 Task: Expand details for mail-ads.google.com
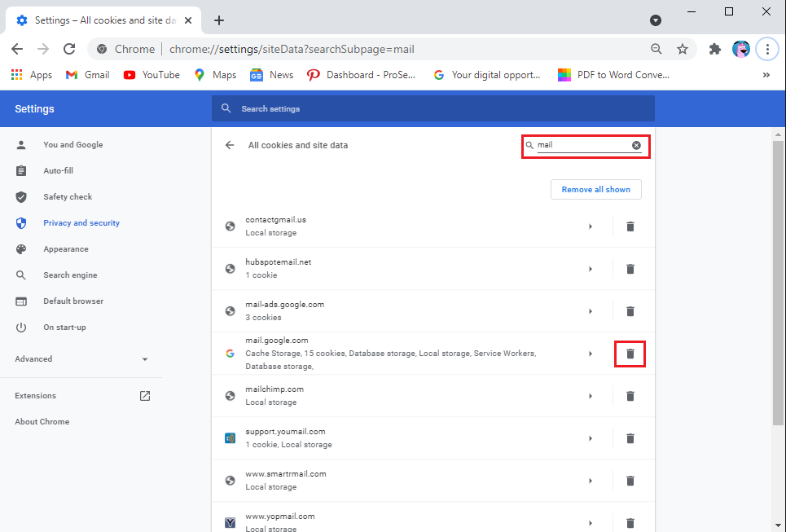[x=591, y=311]
